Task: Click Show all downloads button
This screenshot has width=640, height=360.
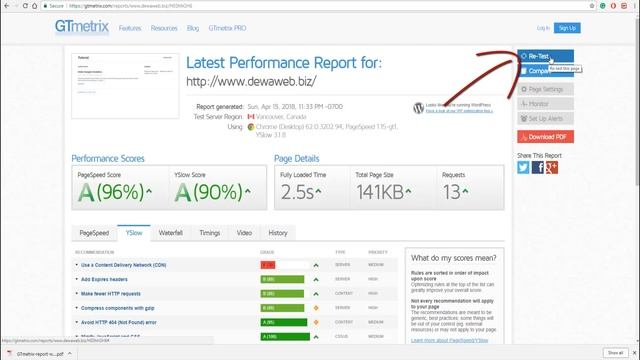Action: point(616,353)
